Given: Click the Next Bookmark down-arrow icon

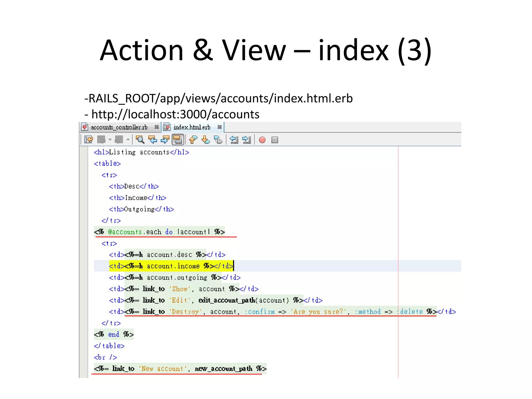Looking at the screenshot, I should (x=206, y=140).
